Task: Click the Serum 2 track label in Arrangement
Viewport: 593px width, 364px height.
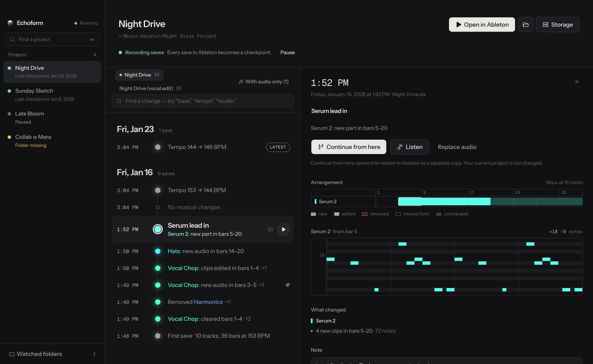Action: 327,201
